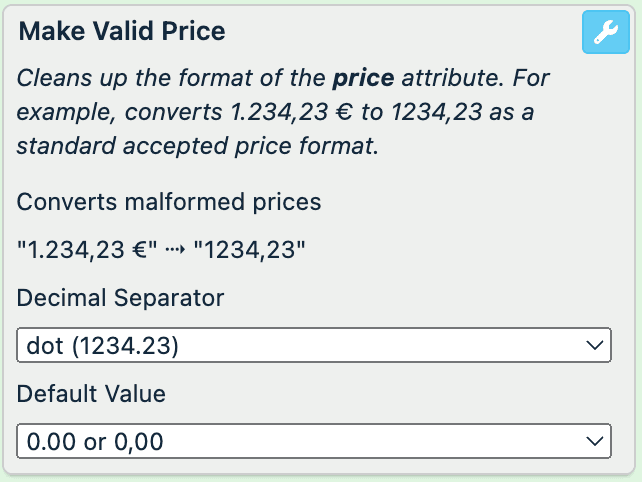Click the dotted arrow between the example values

[x=175, y=250]
